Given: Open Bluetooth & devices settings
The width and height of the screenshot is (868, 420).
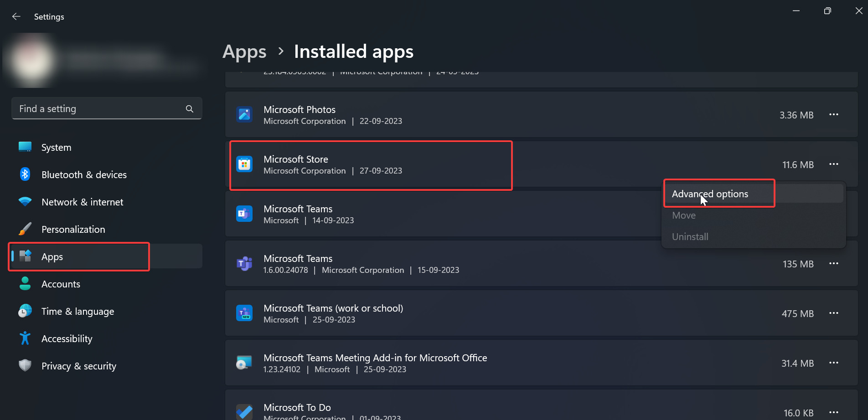Looking at the screenshot, I should pos(107,174).
